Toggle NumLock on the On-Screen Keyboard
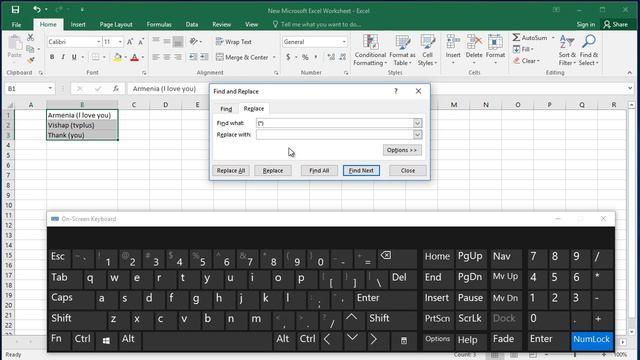This screenshot has width=640, height=360. pos(591,340)
